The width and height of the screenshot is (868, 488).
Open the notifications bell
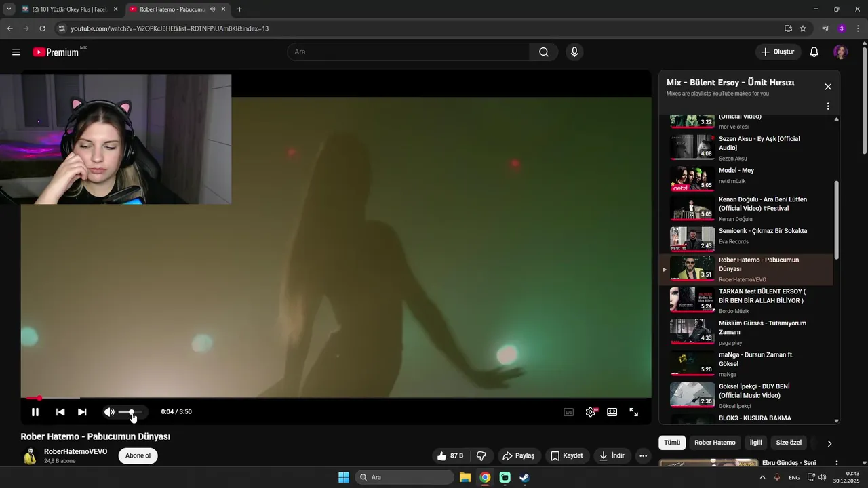pos(814,52)
